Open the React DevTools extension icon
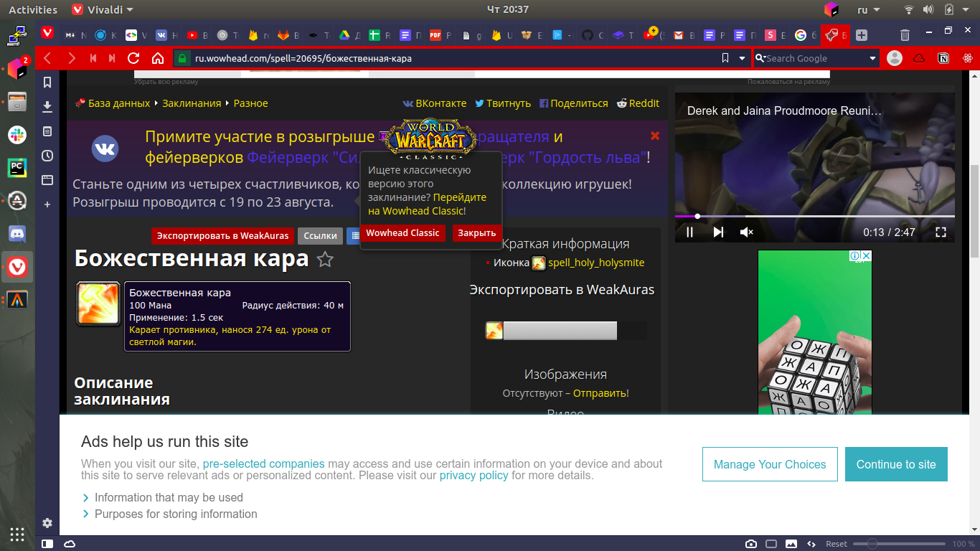This screenshot has width=980, height=551. coord(967,58)
